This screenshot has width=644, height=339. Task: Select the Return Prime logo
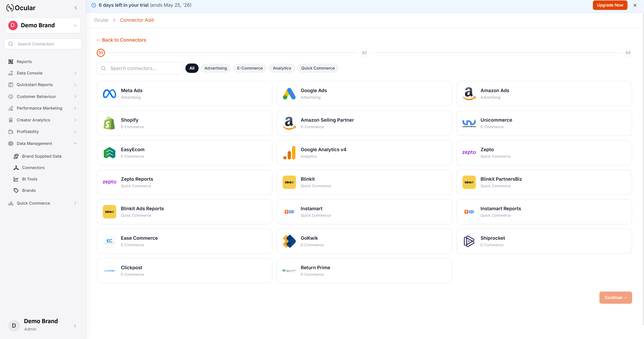pyautogui.click(x=289, y=271)
